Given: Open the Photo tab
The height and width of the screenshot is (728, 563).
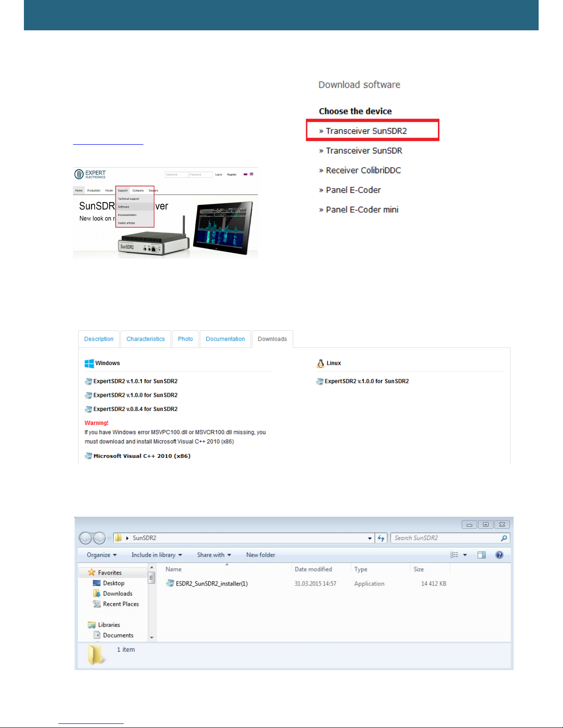Looking at the screenshot, I should click(185, 339).
